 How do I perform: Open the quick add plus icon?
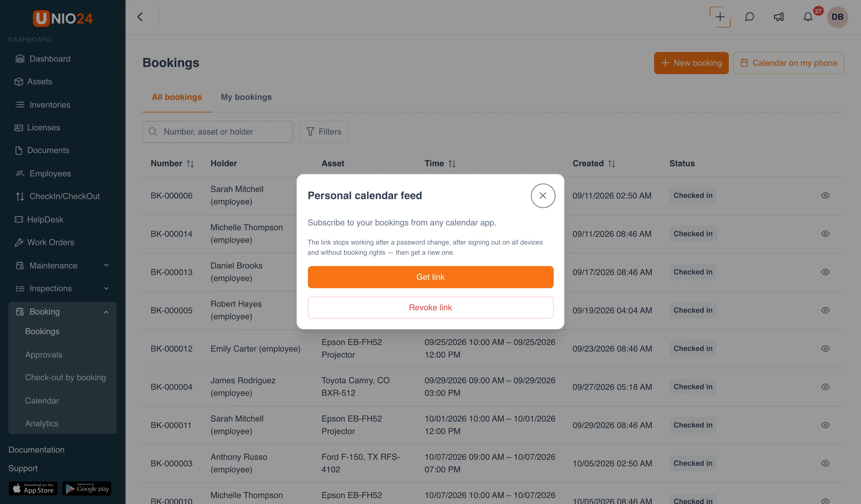[720, 17]
